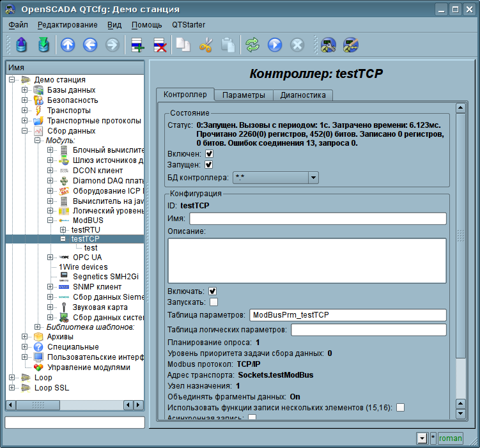Go up one level with arrow icon
The height and width of the screenshot is (448, 480).
[x=68, y=45]
